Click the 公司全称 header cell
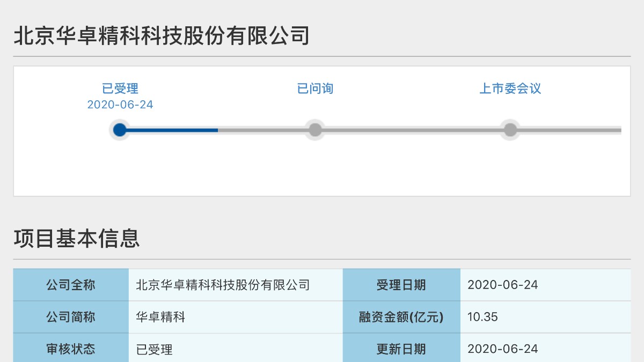The width and height of the screenshot is (644, 362). [x=71, y=285]
